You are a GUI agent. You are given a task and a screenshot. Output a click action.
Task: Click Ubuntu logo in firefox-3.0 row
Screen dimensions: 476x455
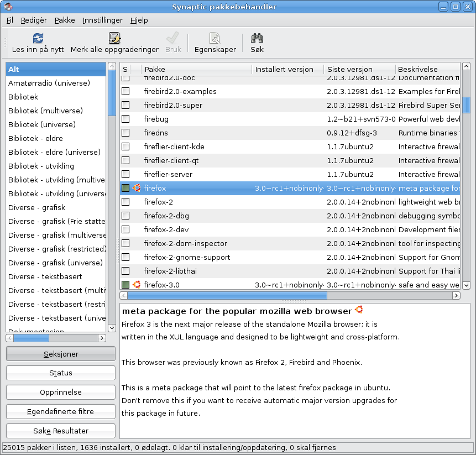[137, 285]
